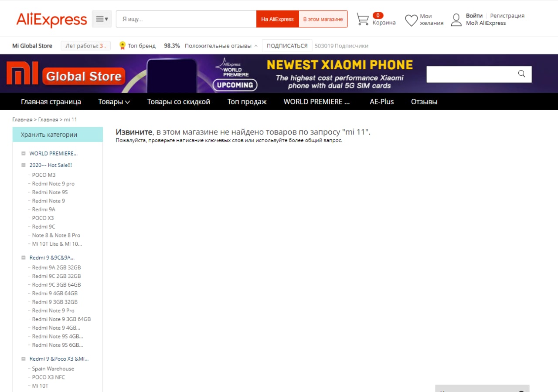
Task: Open the shopping cart icon
Action: [x=363, y=19]
